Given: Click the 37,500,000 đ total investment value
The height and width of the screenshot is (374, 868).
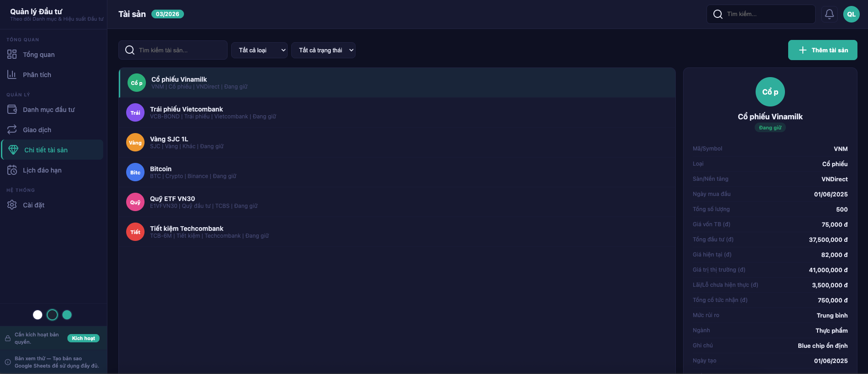Looking at the screenshot, I should pyautogui.click(x=828, y=240).
